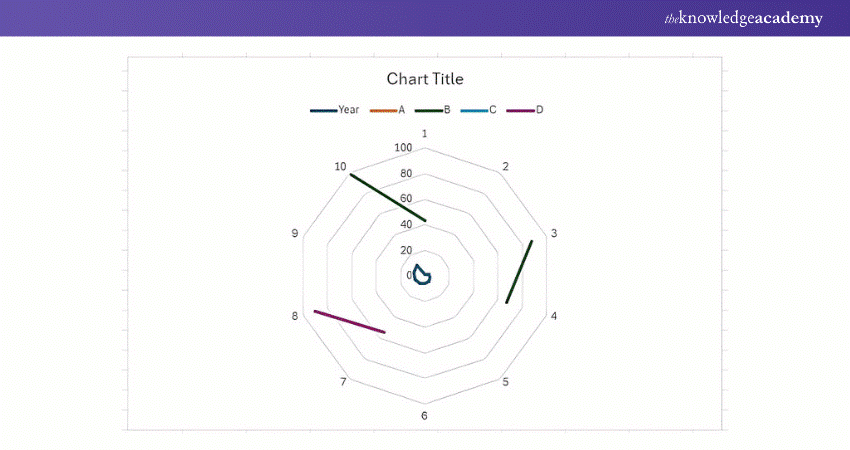Click category label 4 on the right
Viewport: 850px width, 450px height.
[554, 316]
